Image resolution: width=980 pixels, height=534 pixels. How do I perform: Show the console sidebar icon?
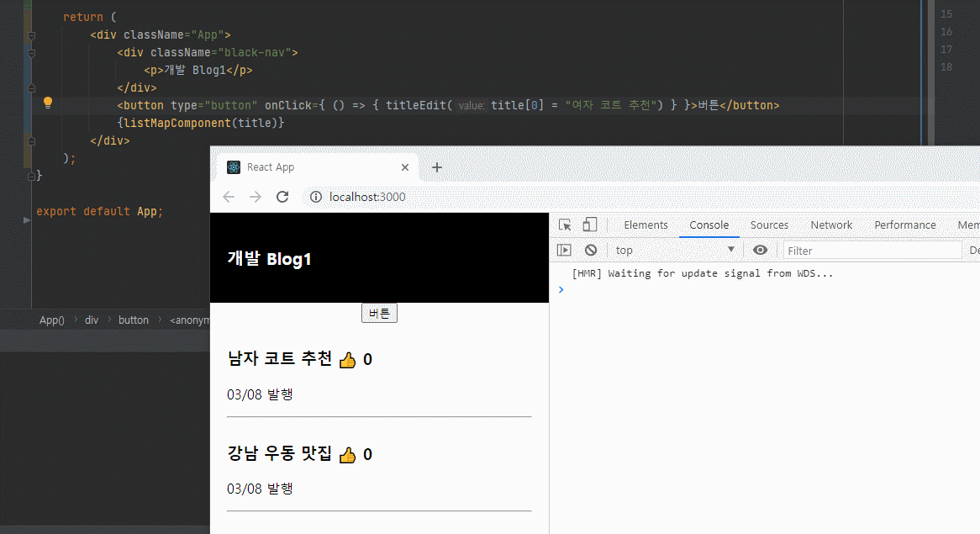tap(564, 250)
